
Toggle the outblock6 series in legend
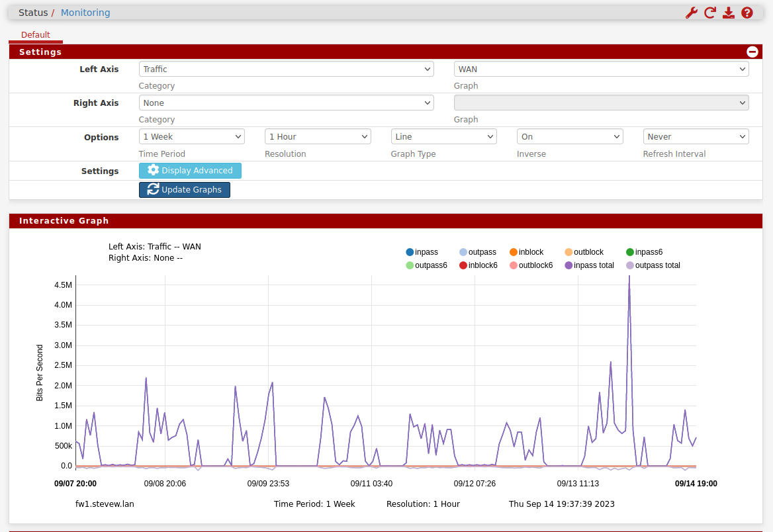pos(531,265)
